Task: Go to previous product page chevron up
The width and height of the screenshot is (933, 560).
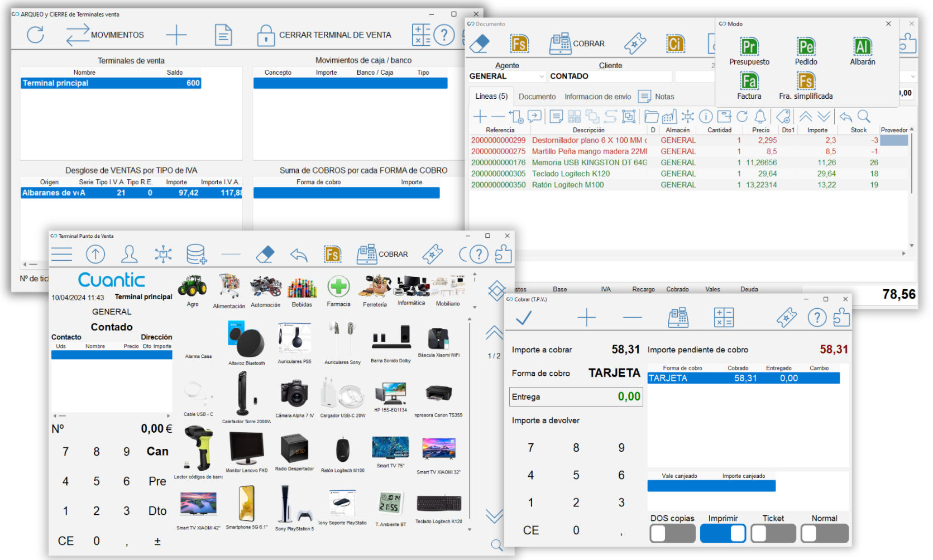Action: 494,333
